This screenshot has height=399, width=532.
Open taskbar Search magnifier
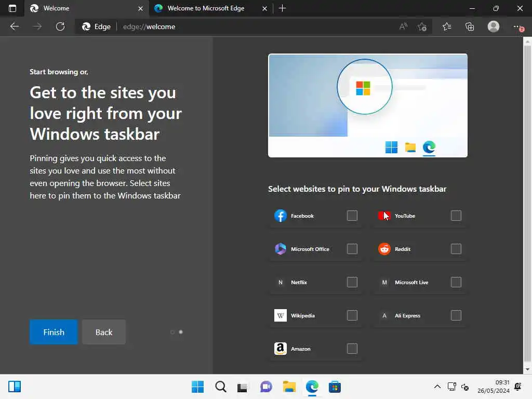(x=220, y=387)
